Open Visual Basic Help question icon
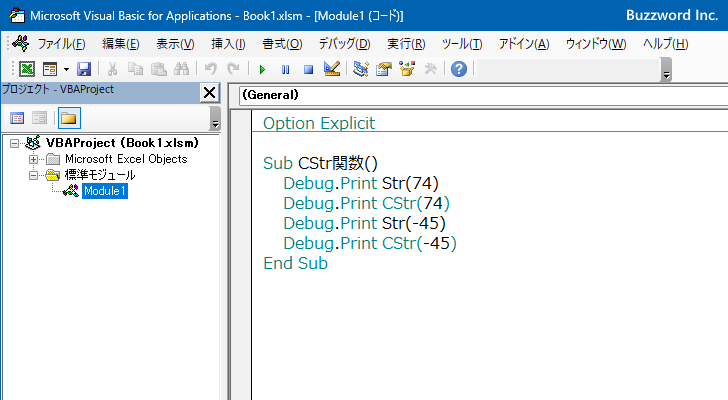Viewport: 728px width, 400px height. tap(459, 69)
